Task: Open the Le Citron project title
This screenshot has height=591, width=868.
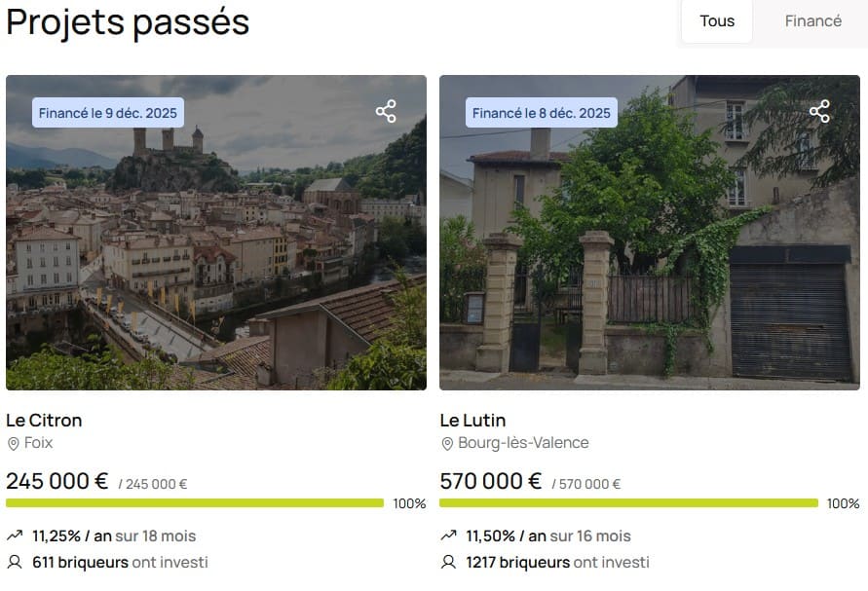Action: 44,421
